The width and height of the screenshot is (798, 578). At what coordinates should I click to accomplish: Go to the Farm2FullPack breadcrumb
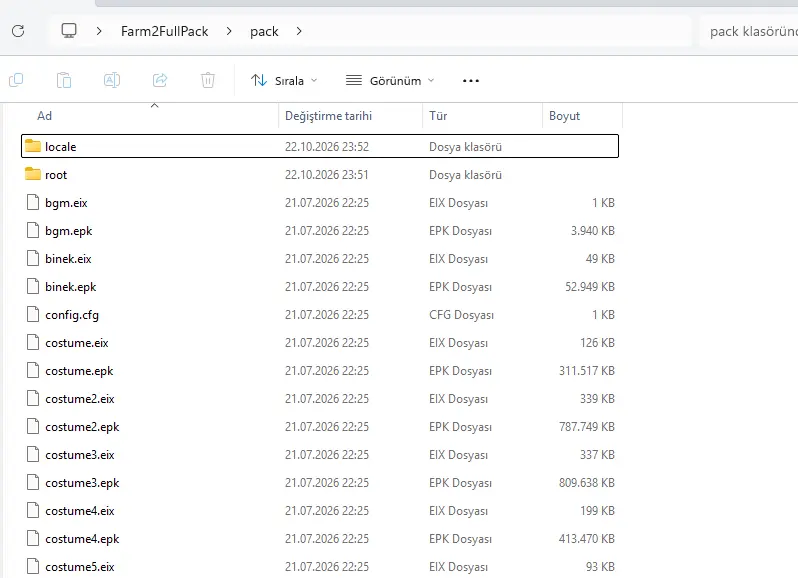pos(164,32)
